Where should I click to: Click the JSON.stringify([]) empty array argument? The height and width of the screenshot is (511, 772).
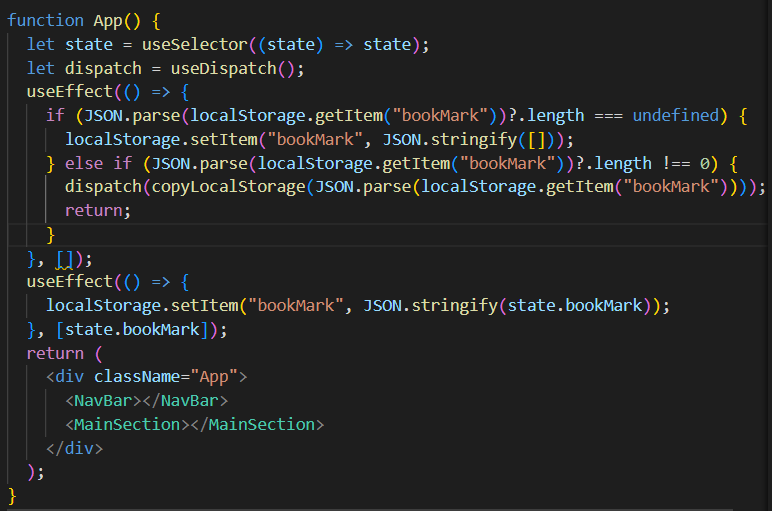[x=537, y=139]
